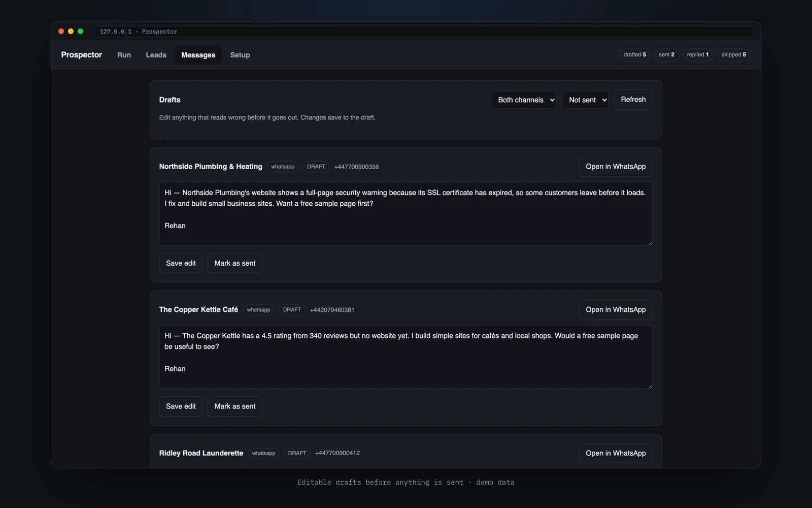Click the phone number +447700900412

click(337, 453)
